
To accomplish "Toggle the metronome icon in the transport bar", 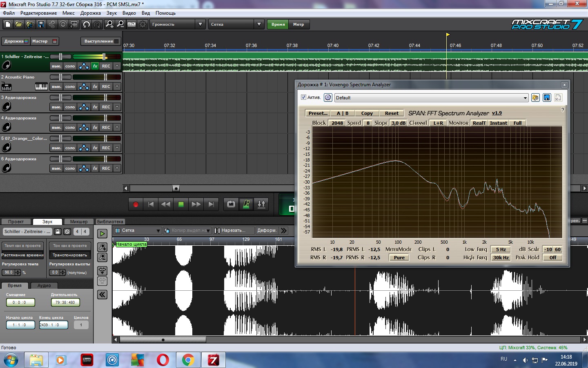I will pyautogui.click(x=246, y=204).
